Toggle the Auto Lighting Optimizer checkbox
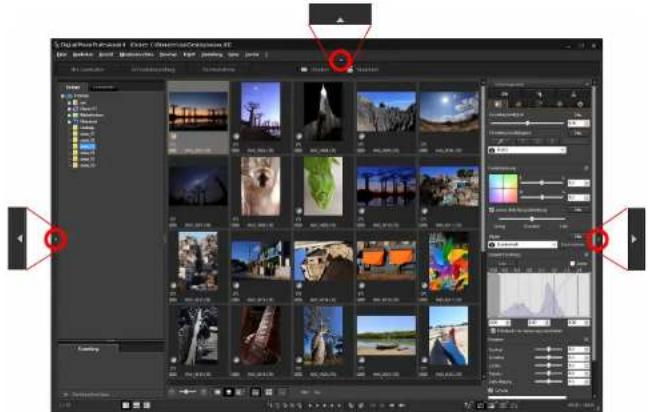This screenshot has width=648, height=412. click(492, 210)
